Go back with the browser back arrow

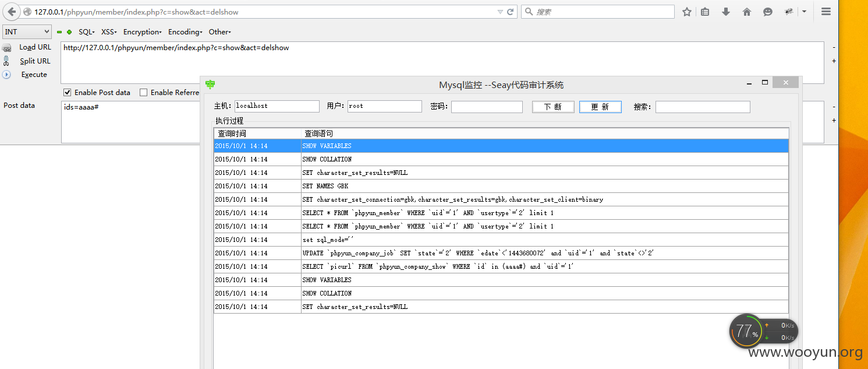pyautogui.click(x=12, y=12)
